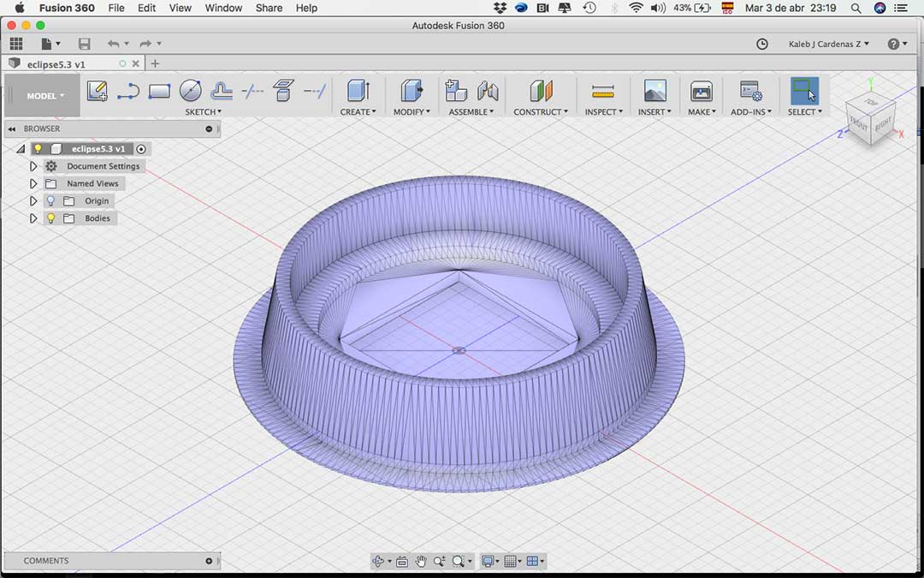Click the Offset Plane icon above CONSTRUCT

point(541,91)
